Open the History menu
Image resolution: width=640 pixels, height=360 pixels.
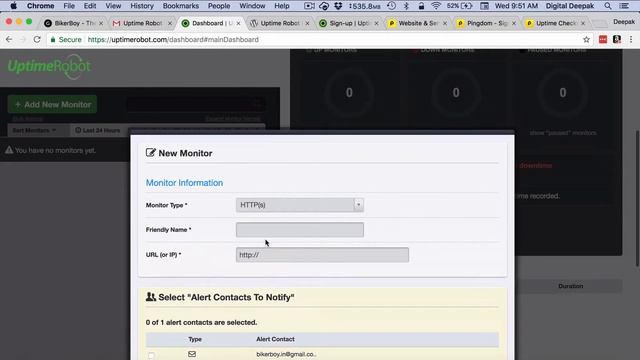142,6
